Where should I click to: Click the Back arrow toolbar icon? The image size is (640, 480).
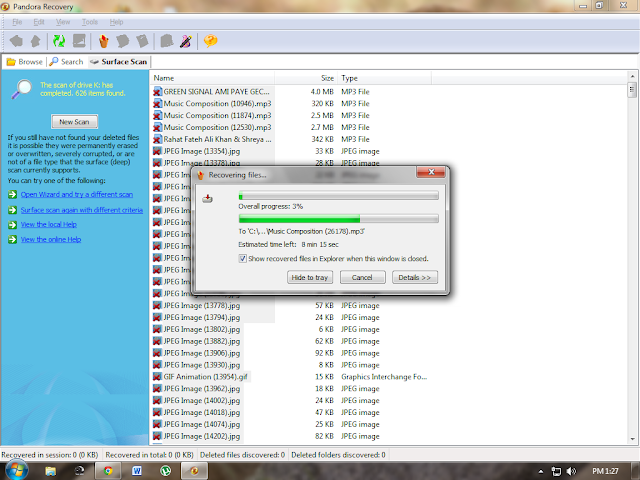pos(16,41)
